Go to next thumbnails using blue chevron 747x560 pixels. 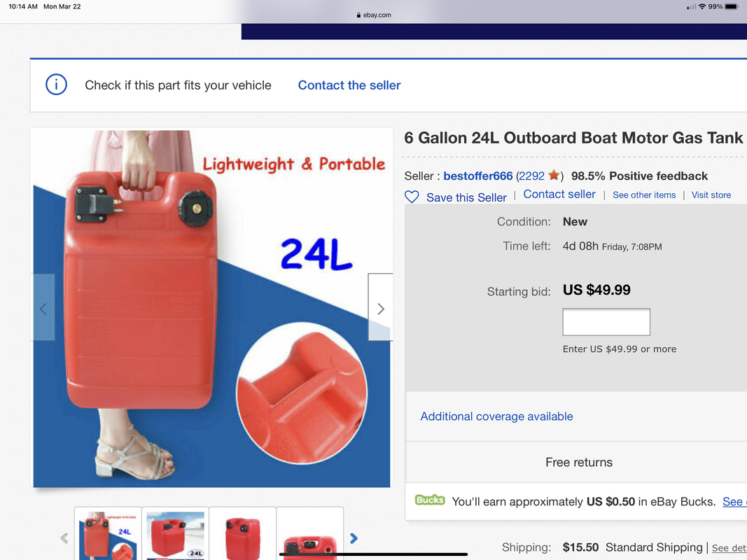tap(354, 538)
